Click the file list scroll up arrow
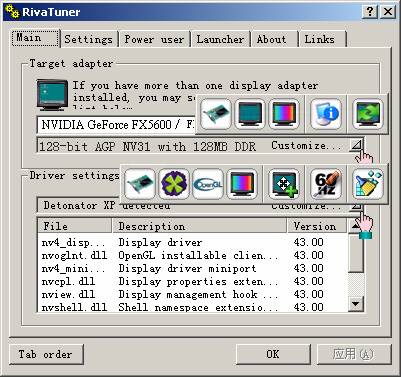This screenshot has height=377, width=401. point(356,226)
